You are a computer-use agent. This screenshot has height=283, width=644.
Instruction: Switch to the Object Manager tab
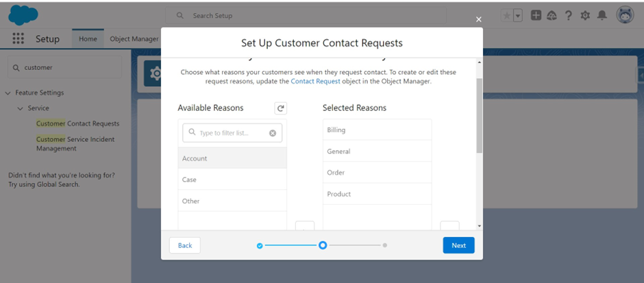[134, 39]
